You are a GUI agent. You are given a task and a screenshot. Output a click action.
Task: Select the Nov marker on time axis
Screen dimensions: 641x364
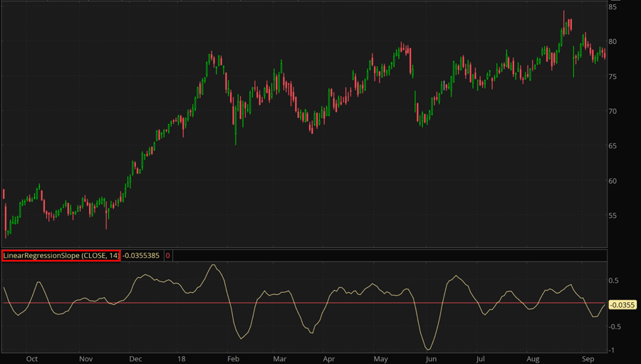click(85, 359)
